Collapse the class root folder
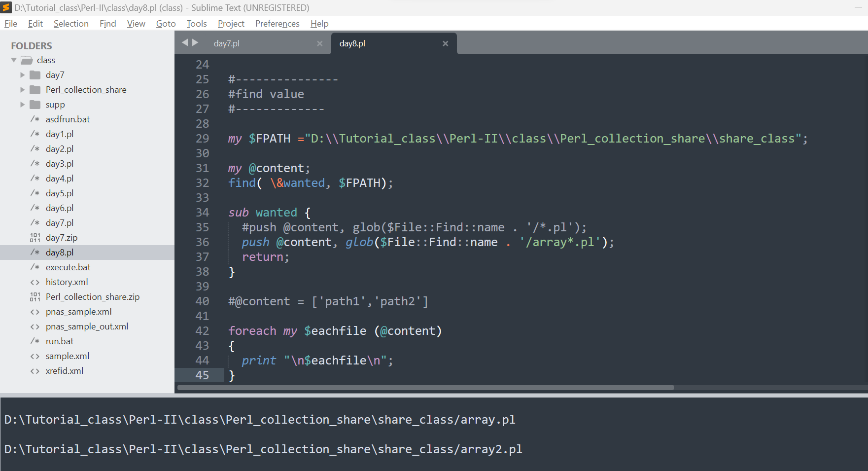 click(x=14, y=60)
